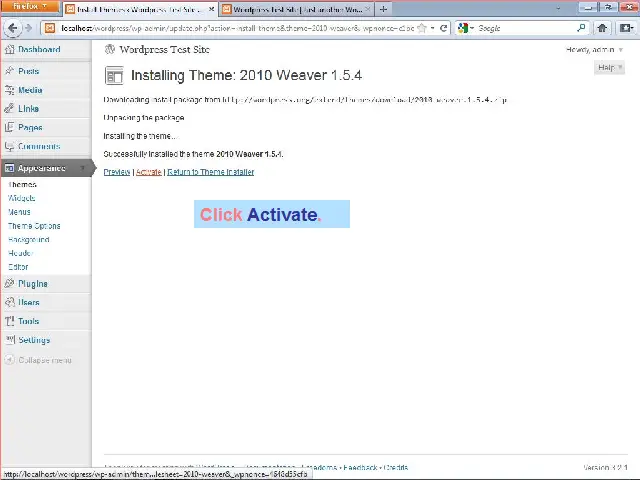
Task: Click the Tools icon in sidebar
Action: click(9, 321)
